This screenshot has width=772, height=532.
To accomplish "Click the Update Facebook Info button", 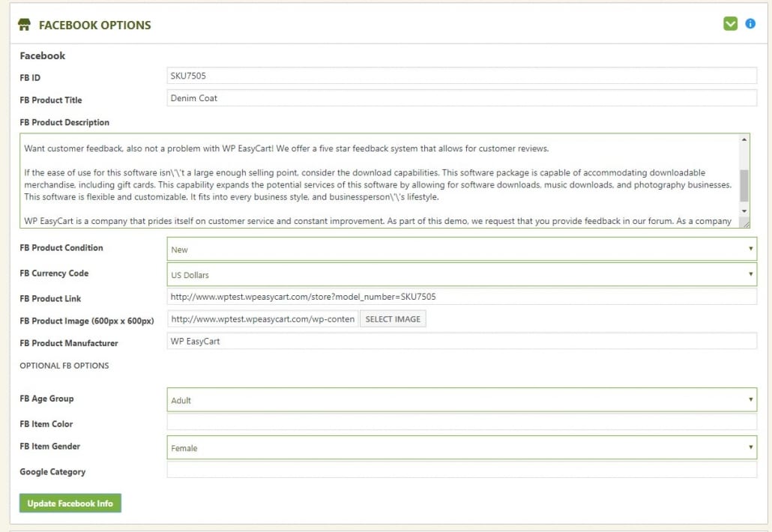I will click(x=70, y=504).
